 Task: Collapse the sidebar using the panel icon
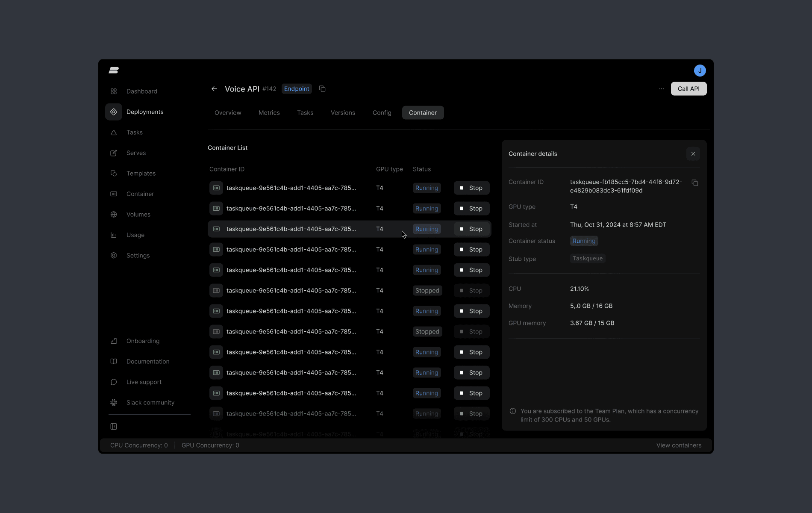tap(114, 427)
